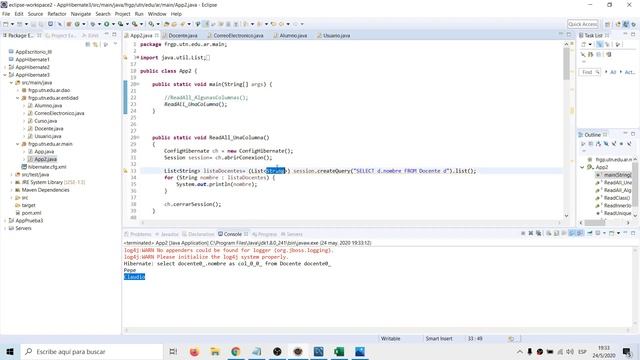Maximize the Task List view
The image size is (640, 360).
(633, 35)
